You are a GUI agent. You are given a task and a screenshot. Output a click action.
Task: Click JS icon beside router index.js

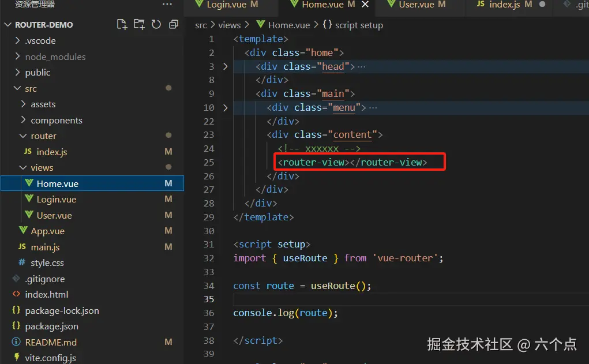click(x=28, y=151)
